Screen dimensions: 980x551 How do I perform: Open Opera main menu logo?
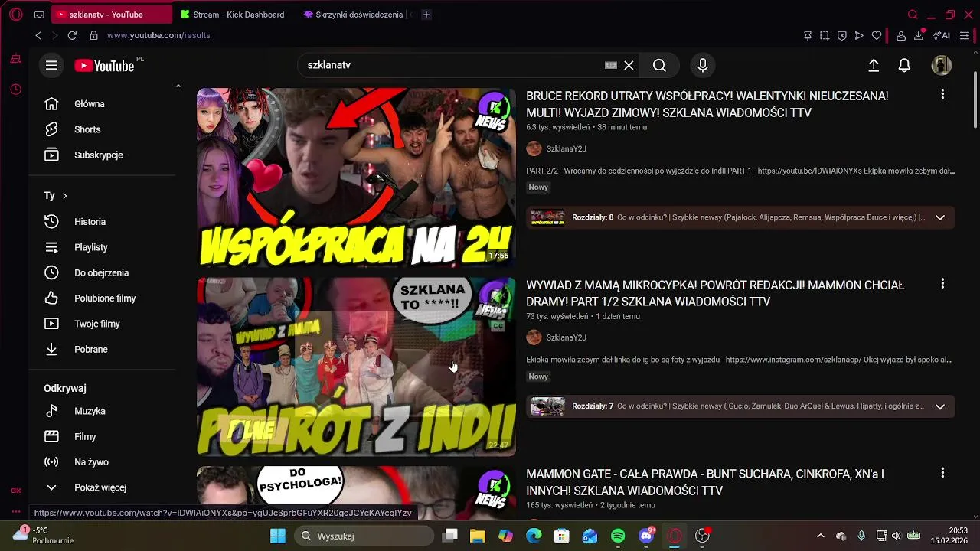pos(16,15)
